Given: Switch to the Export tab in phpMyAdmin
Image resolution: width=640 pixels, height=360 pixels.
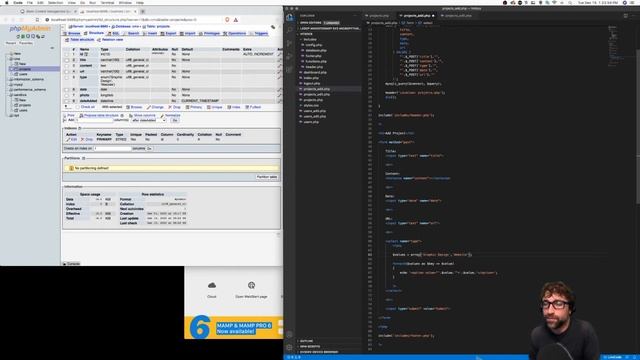Looking at the screenshot, I should point(169,33).
